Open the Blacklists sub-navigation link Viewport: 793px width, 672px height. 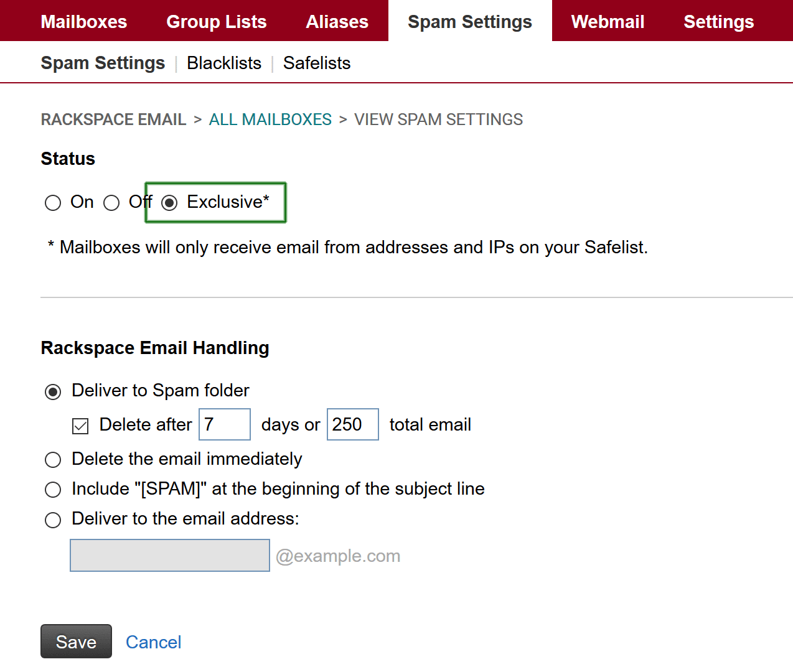pos(223,63)
